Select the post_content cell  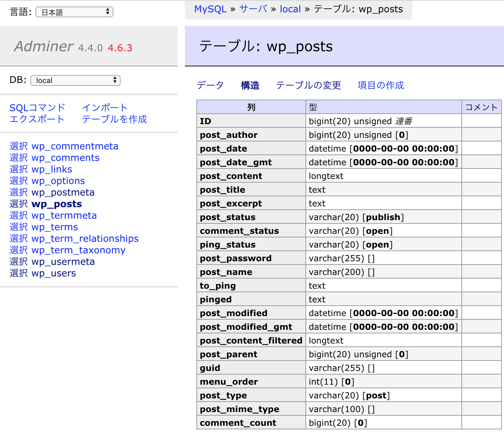[x=251, y=176]
